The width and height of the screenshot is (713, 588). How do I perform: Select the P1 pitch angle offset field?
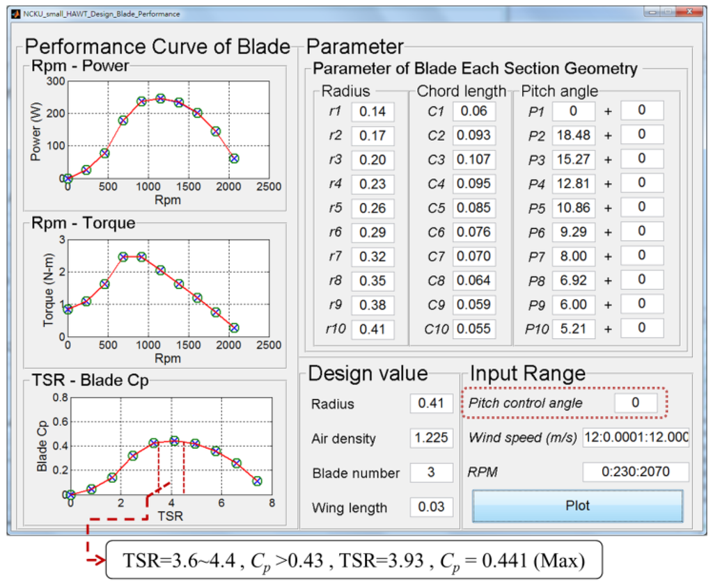click(x=641, y=111)
